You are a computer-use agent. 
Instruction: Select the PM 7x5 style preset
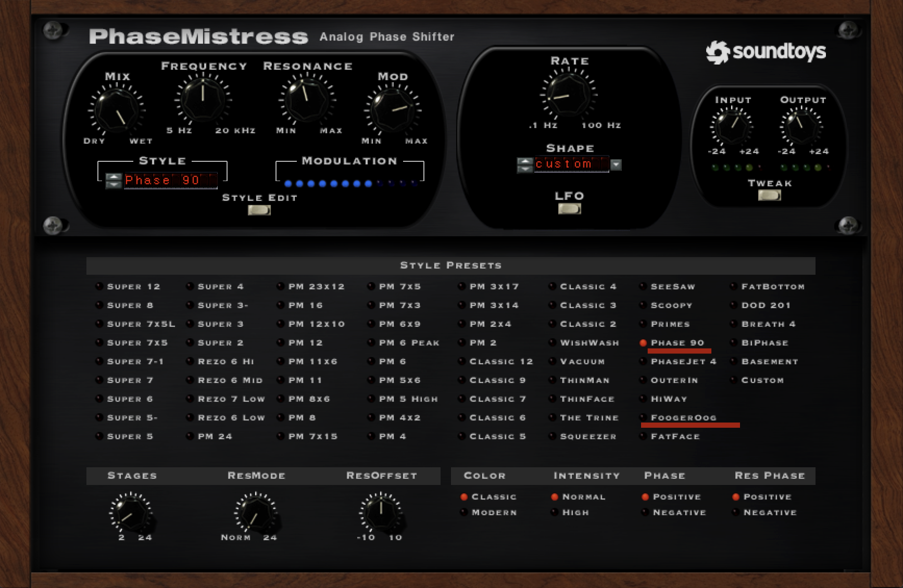pyautogui.click(x=394, y=287)
